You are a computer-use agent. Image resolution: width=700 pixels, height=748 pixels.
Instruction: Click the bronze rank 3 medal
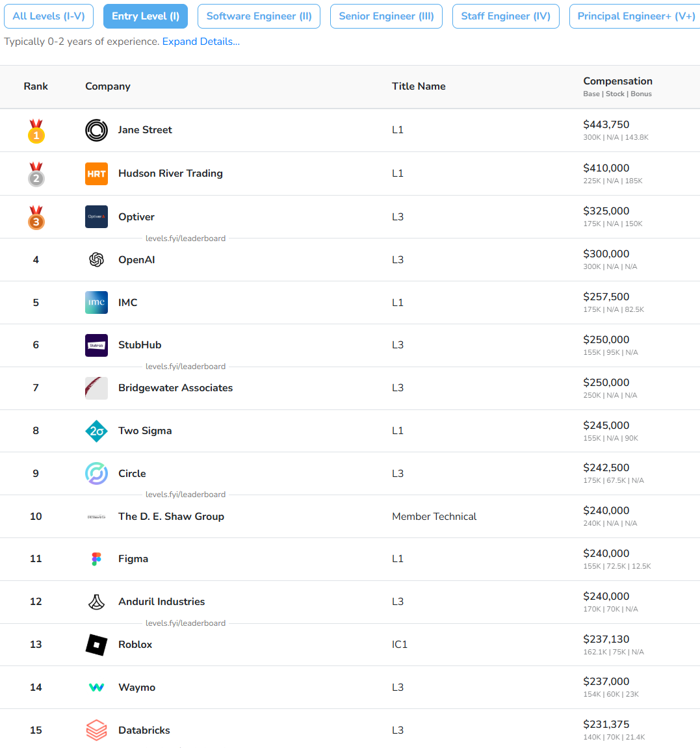point(36,218)
